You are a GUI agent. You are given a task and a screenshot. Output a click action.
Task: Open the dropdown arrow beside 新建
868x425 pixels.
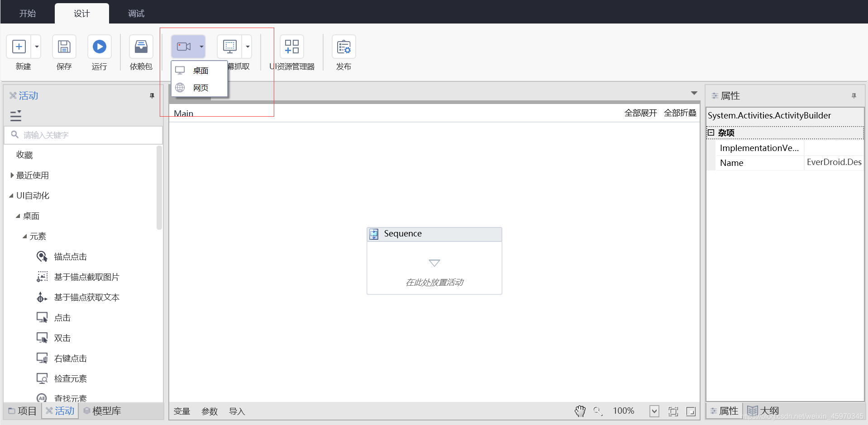click(x=37, y=47)
